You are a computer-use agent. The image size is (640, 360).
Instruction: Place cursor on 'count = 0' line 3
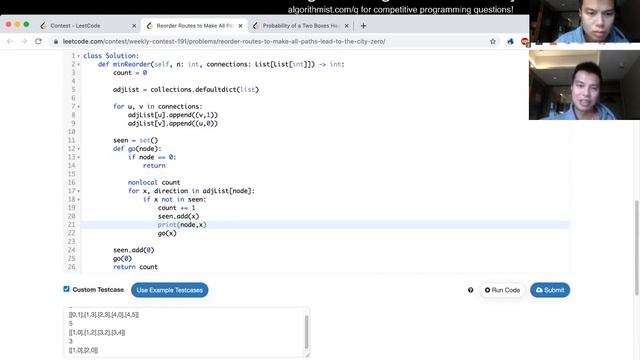pyautogui.click(x=130, y=73)
